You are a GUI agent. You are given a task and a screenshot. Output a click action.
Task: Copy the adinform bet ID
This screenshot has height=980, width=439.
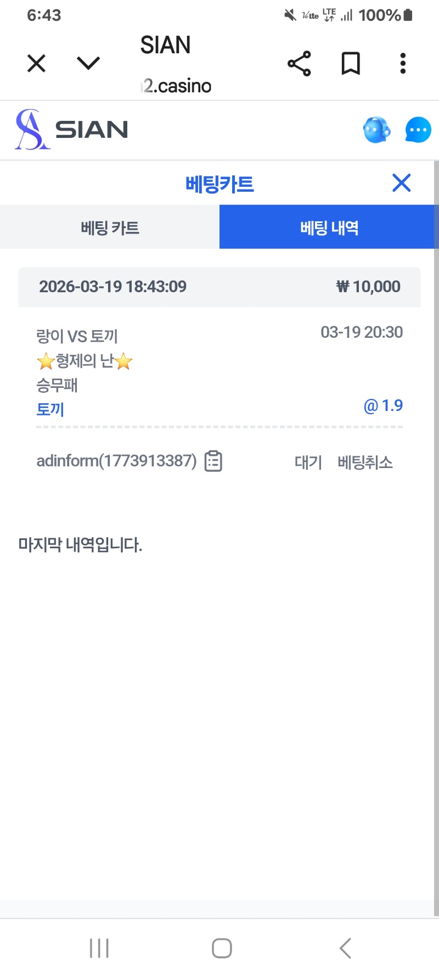213,461
